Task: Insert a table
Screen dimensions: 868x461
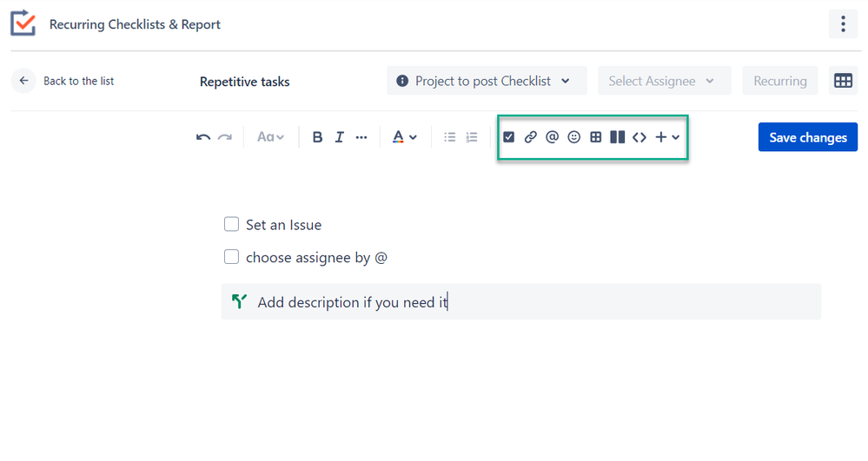Action: pyautogui.click(x=596, y=137)
